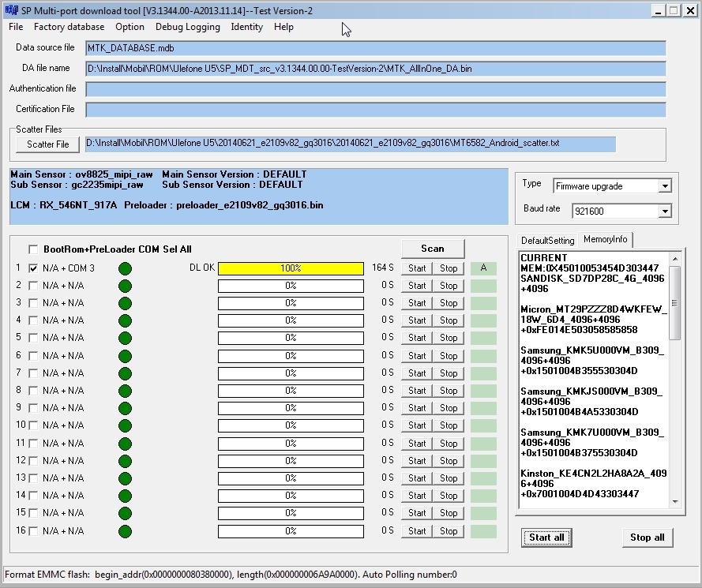Click the green status circle on row 9
Viewport: 702px width, 588px height.
(x=125, y=408)
